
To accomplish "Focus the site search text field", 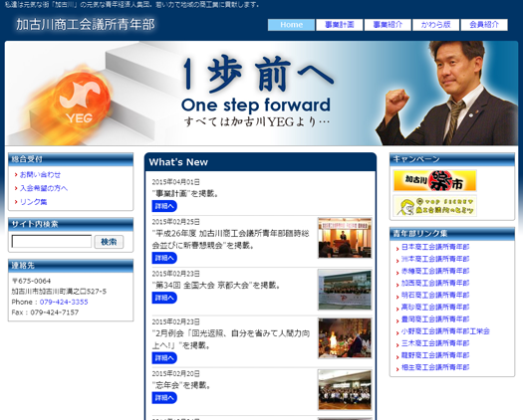I will click(x=52, y=241).
